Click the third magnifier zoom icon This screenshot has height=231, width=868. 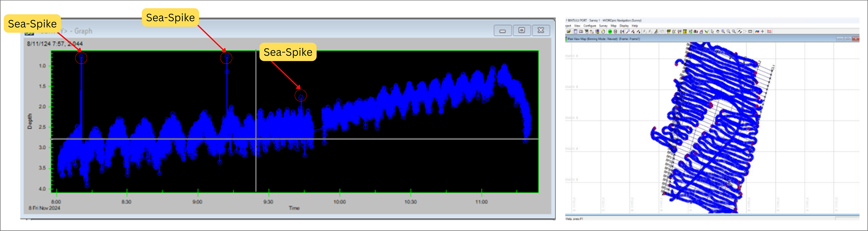(x=734, y=31)
